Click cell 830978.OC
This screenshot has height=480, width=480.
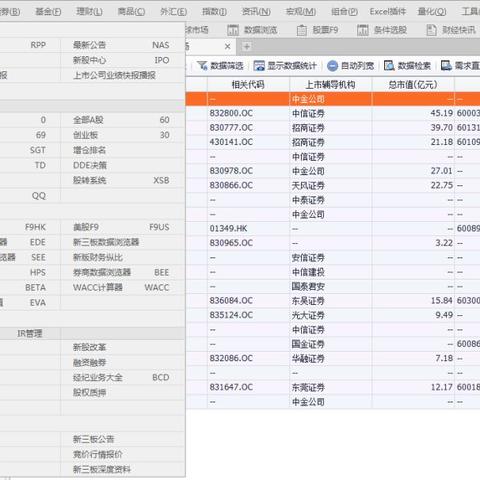coord(248,171)
